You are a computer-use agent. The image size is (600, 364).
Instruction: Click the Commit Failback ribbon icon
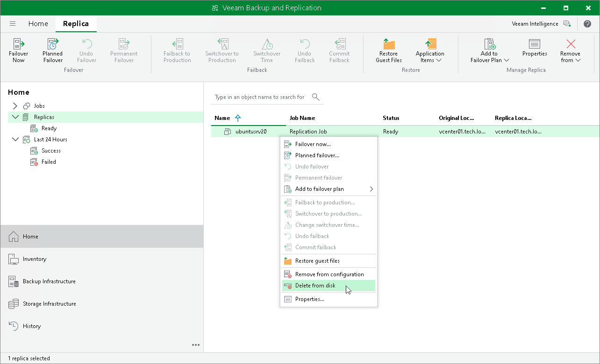(339, 50)
